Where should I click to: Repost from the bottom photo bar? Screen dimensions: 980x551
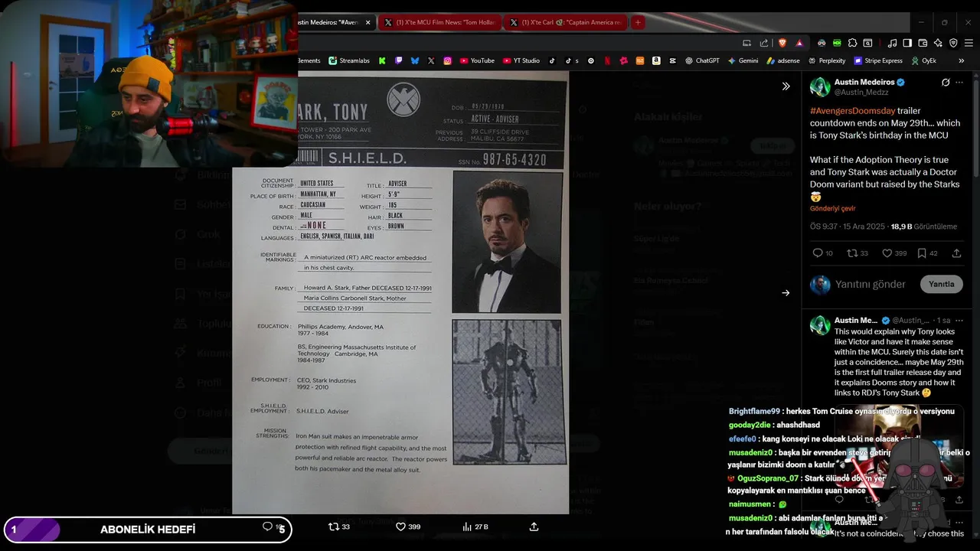tap(339, 527)
